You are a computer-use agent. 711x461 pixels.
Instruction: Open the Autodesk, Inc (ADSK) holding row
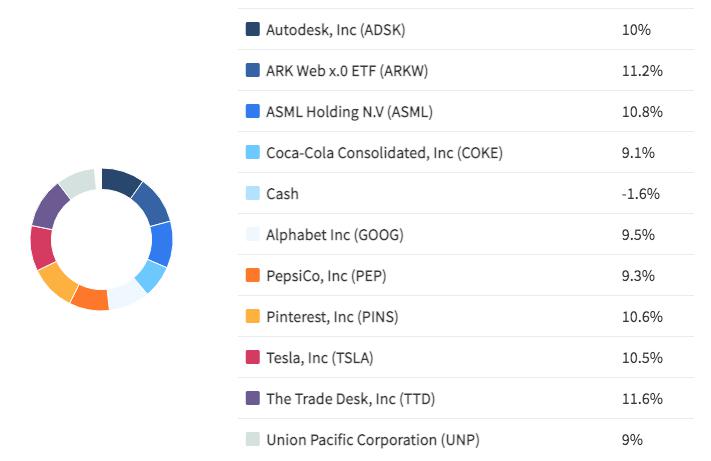[x=333, y=30]
